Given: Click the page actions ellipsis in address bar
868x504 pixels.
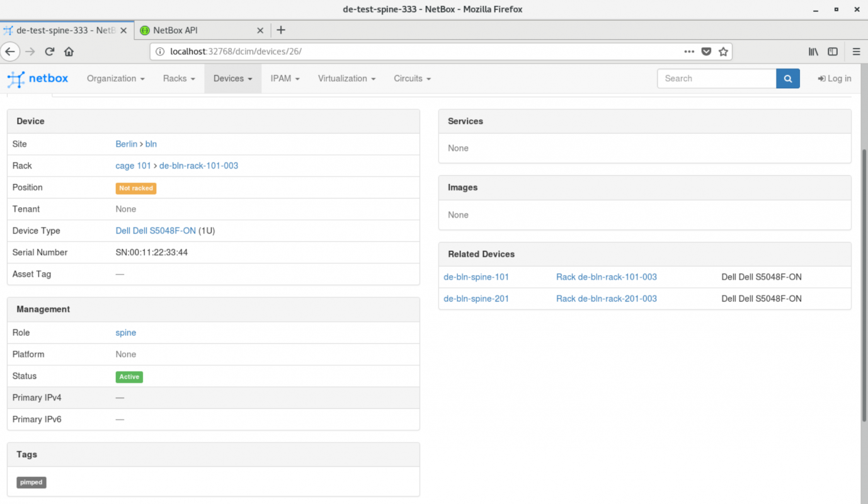Looking at the screenshot, I should coord(689,51).
